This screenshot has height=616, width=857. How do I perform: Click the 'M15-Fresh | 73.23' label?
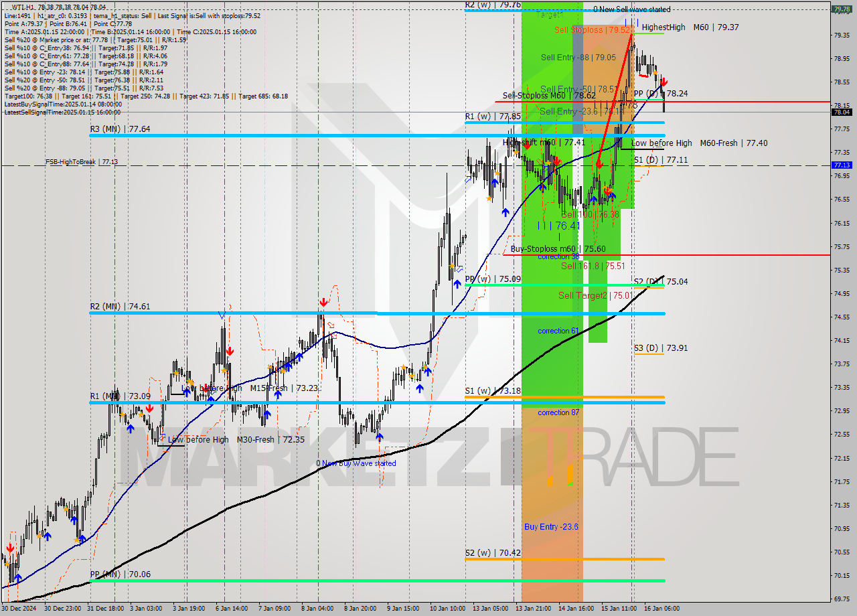(284, 388)
